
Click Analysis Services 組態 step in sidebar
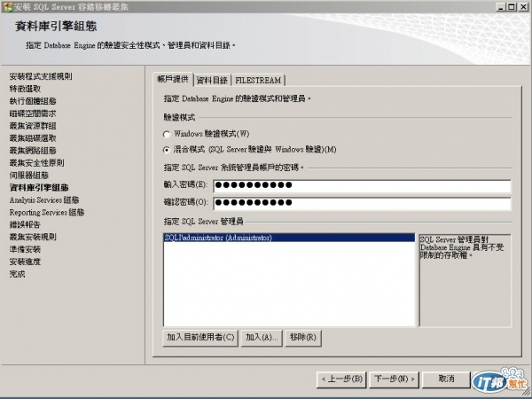coord(44,200)
